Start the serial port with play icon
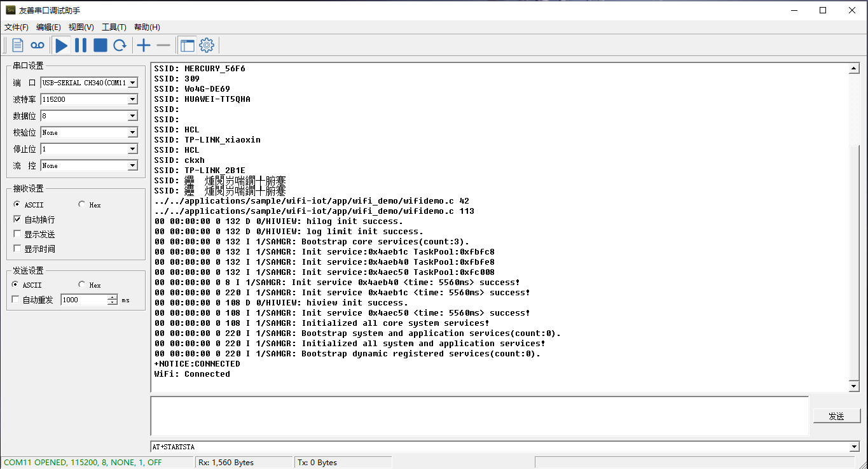 click(x=62, y=45)
